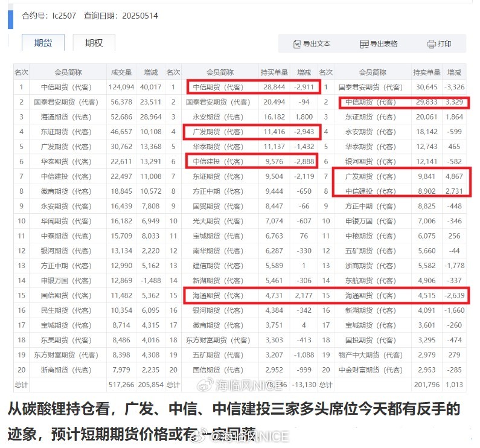Click the 导出文本 export button
Image resolution: width=480 pixels, height=448 pixels.
312,44
